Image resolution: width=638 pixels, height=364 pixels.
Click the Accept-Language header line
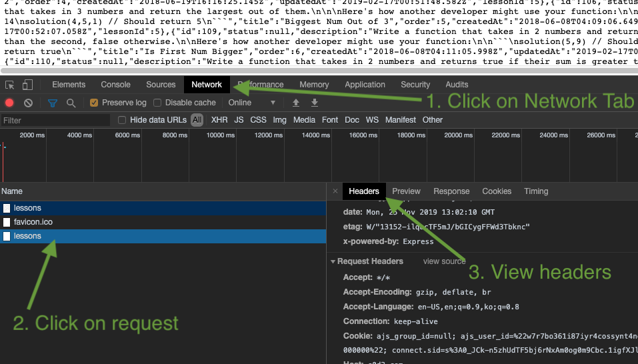tap(431, 307)
